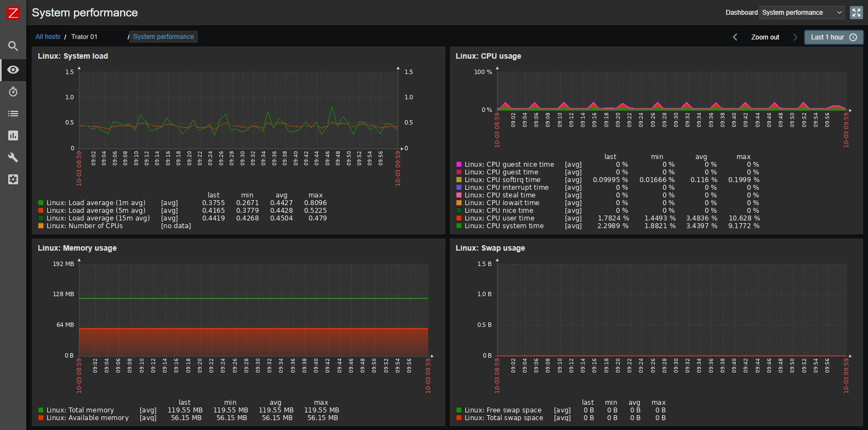The height and width of the screenshot is (430, 868).
Task: Click the 0.8096 max load value
Action: [x=315, y=203]
